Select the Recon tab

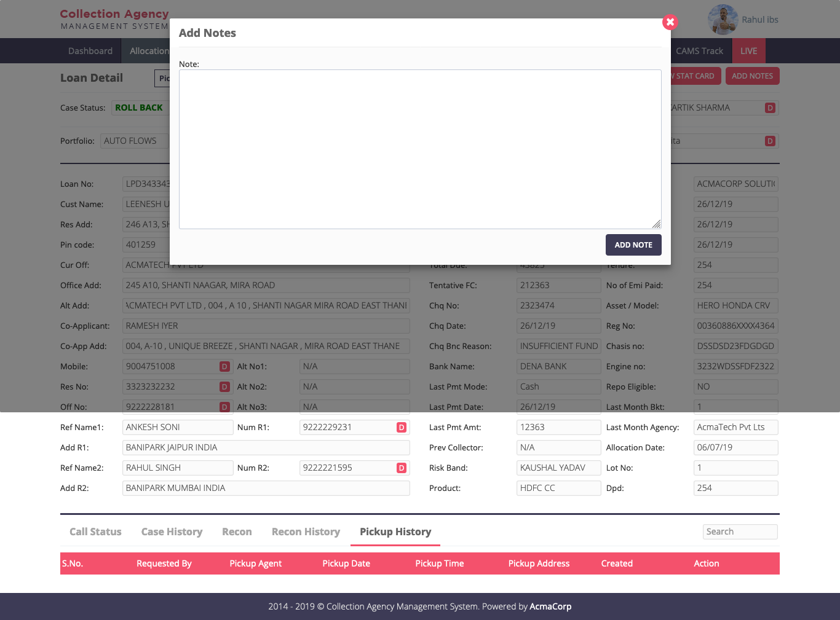237,532
